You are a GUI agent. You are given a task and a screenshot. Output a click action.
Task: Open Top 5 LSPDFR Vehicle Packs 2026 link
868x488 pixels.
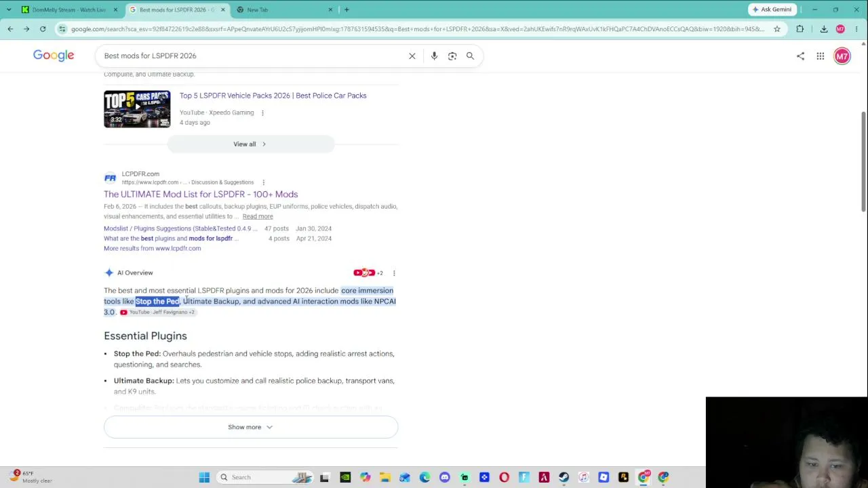273,96
